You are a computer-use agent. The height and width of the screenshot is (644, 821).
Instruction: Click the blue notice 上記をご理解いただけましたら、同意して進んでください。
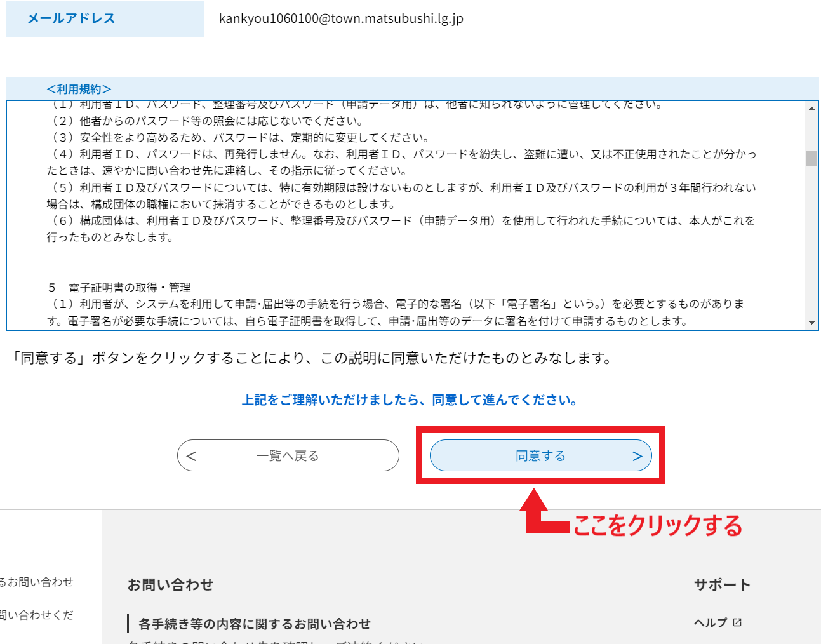pos(410,400)
